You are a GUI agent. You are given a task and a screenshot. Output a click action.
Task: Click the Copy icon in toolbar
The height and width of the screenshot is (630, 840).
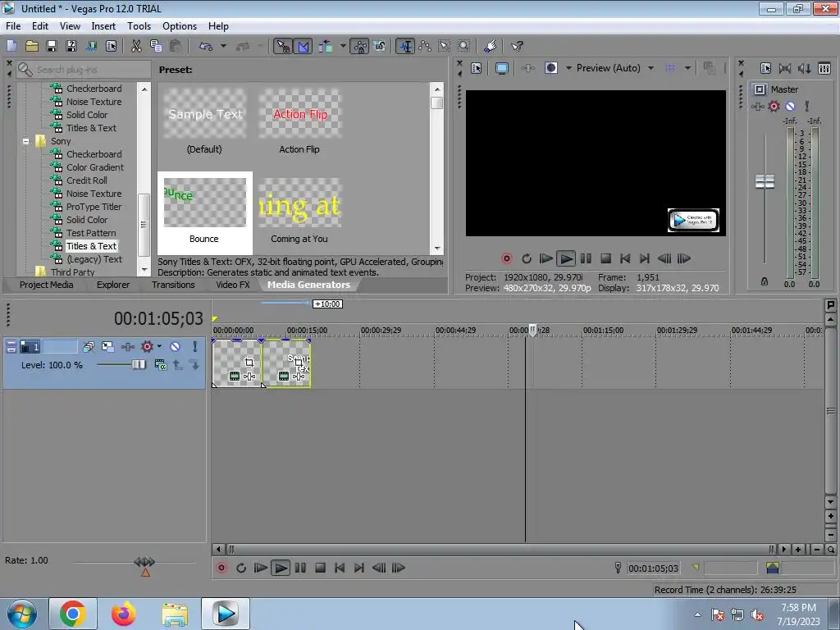pyautogui.click(x=156, y=46)
